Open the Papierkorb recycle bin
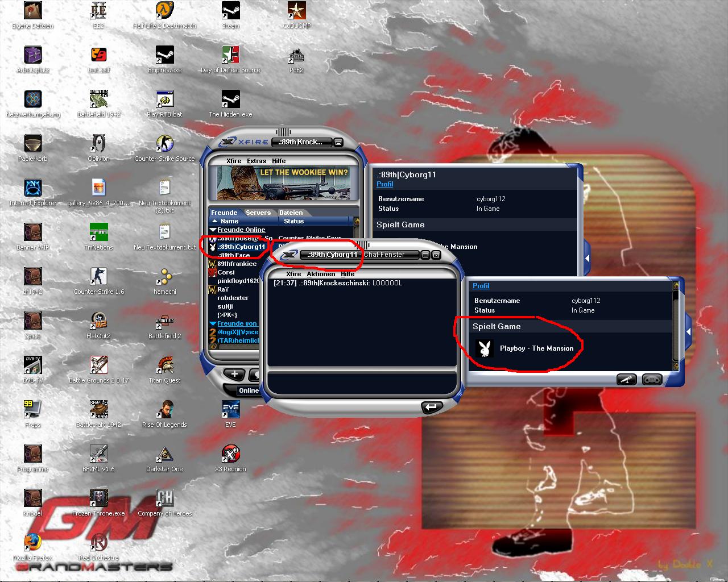 click(x=32, y=148)
